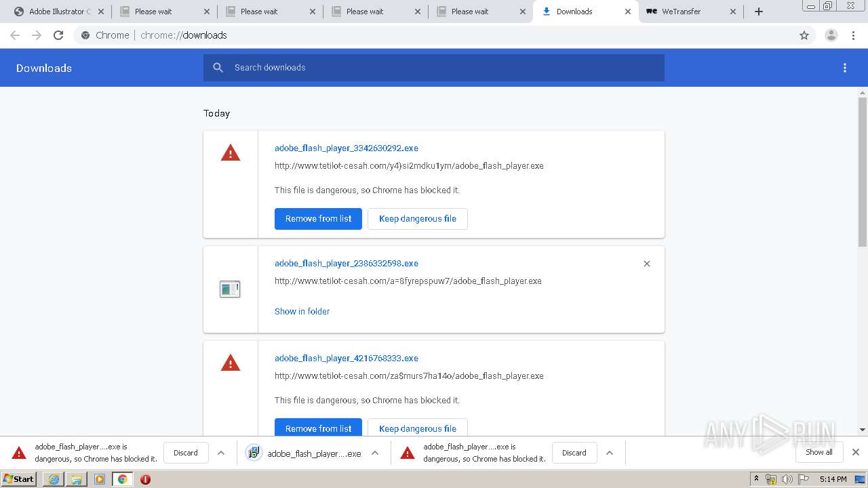Switch to the second Please wait tab

[271, 12]
